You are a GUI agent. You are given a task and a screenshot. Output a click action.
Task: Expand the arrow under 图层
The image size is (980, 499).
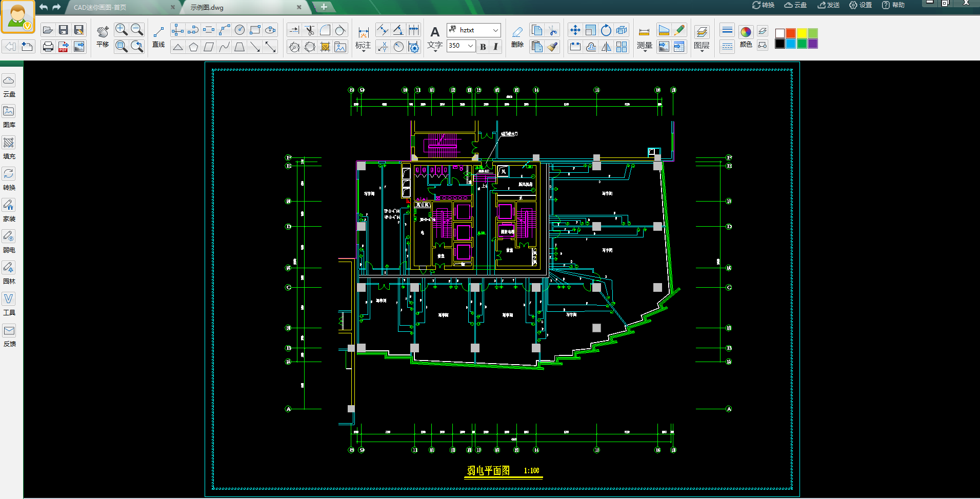pos(702,52)
